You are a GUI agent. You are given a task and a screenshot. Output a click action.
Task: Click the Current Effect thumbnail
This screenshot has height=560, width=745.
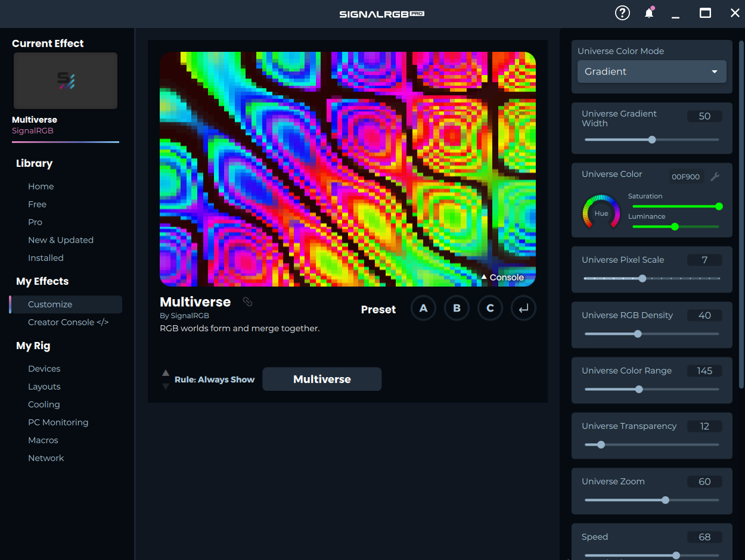click(66, 81)
